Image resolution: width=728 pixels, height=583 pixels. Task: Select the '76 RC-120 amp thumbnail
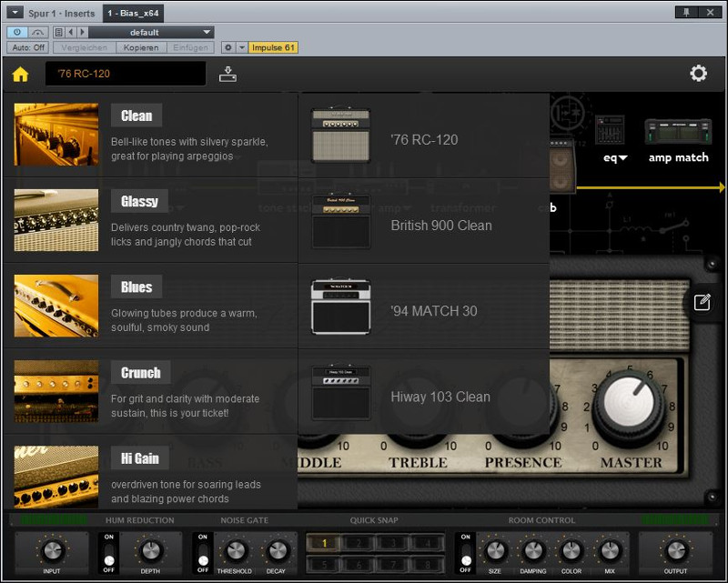[x=340, y=136]
